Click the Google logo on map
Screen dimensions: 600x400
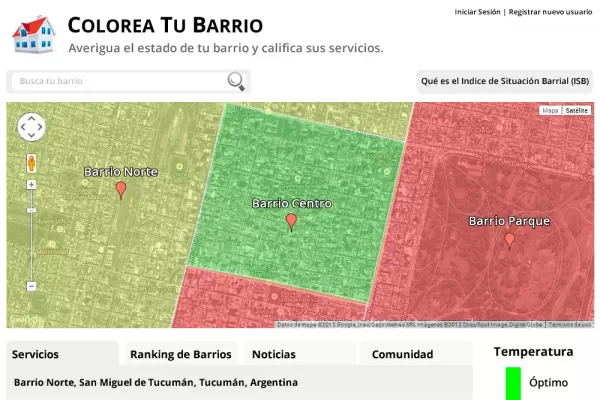pos(25,318)
